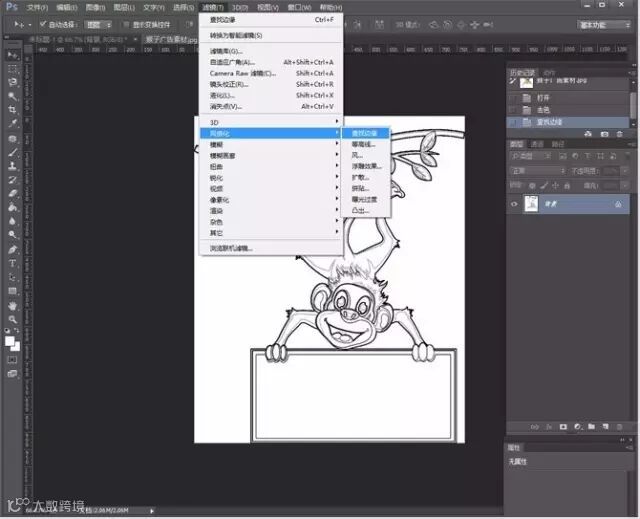Select the Crop tool
The width and height of the screenshot is (640, 519).
pos(13,109)
